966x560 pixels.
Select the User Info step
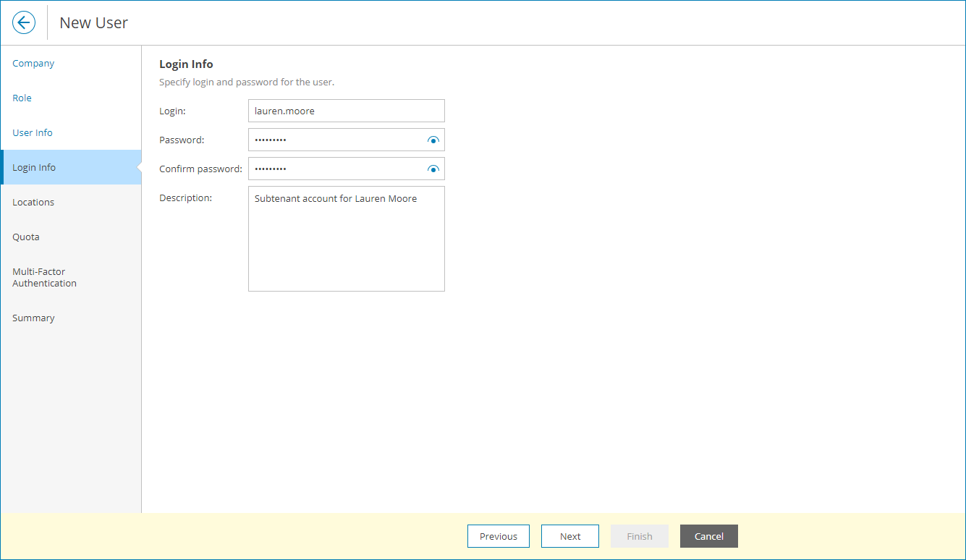pyautogui.click(x=32, y=132)
